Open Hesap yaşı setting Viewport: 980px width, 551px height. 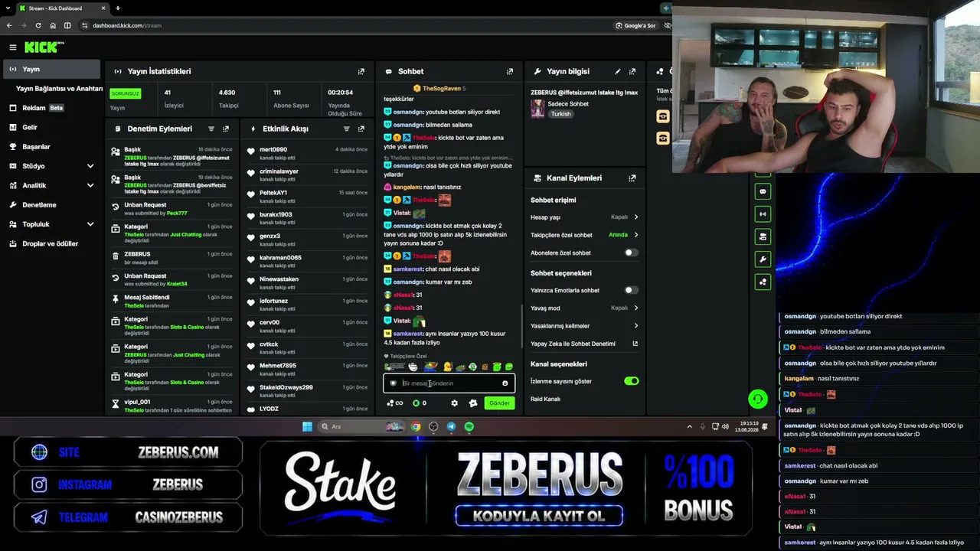coord(584,217)
